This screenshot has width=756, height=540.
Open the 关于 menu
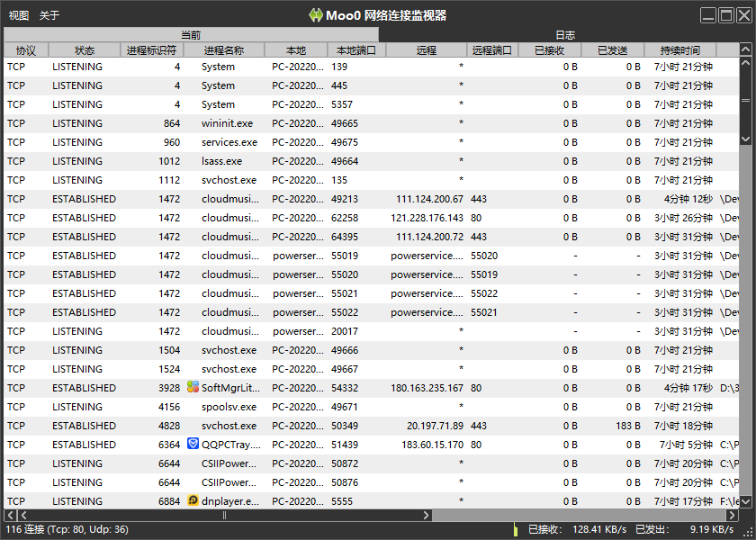tap(49, 15)
